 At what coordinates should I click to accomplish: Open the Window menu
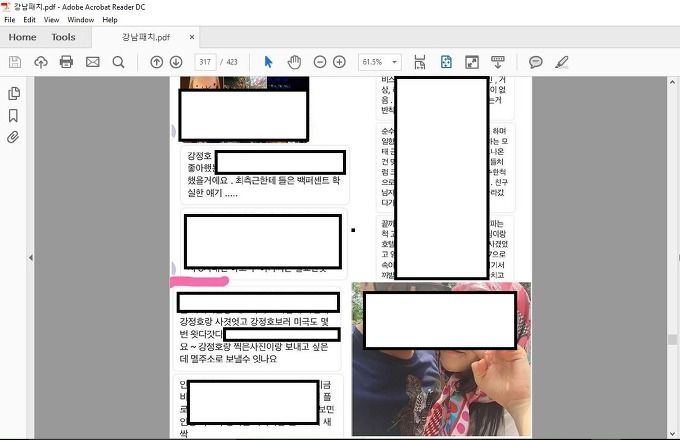tap(81, 20)
